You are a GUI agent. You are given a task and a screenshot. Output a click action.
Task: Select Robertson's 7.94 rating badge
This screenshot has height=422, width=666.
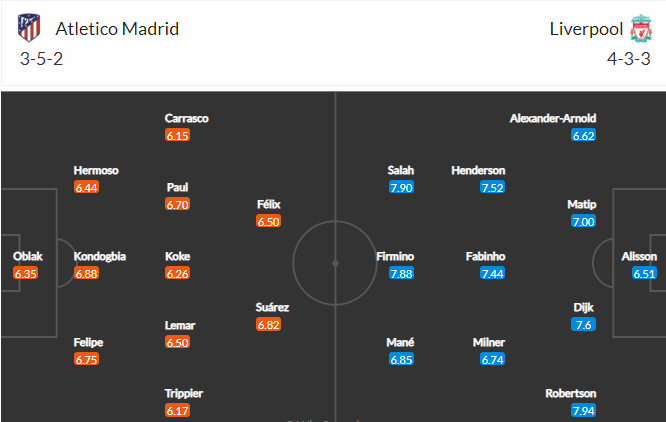pos(584,411)
